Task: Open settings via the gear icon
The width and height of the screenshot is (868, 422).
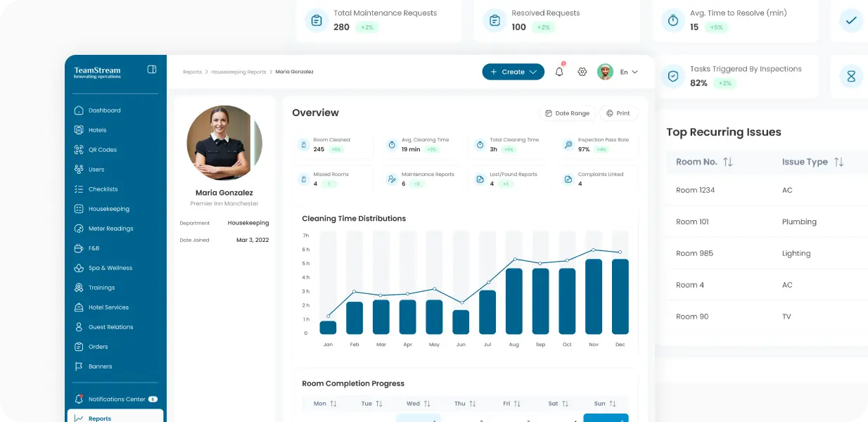Action: (x=582, y=72)
